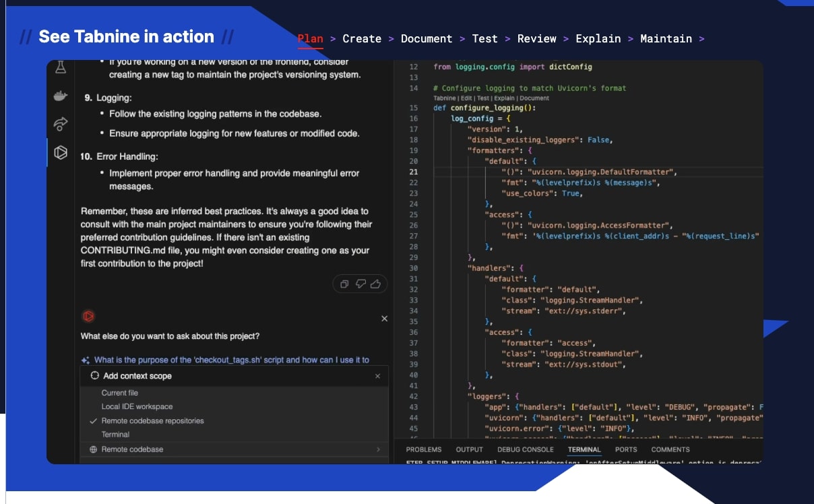
Task: Open the DEBUG CONSOLE panel tab
Action: point(526,449)
